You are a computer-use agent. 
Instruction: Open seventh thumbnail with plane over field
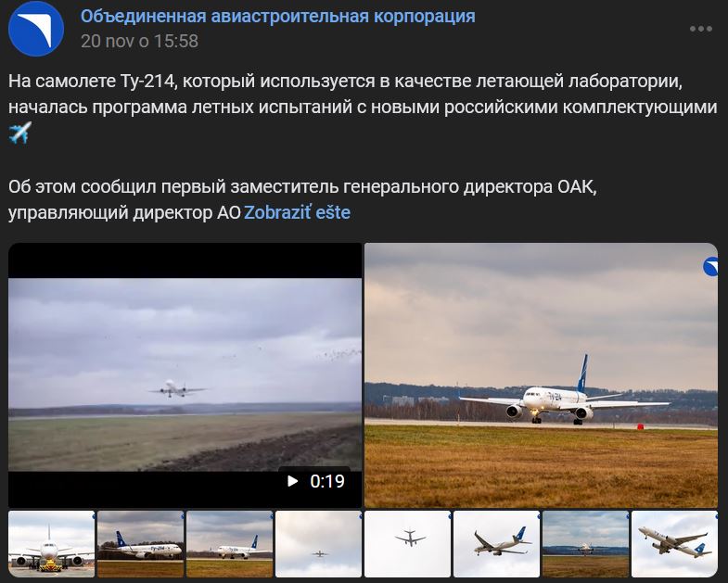(x=585, y=544)
